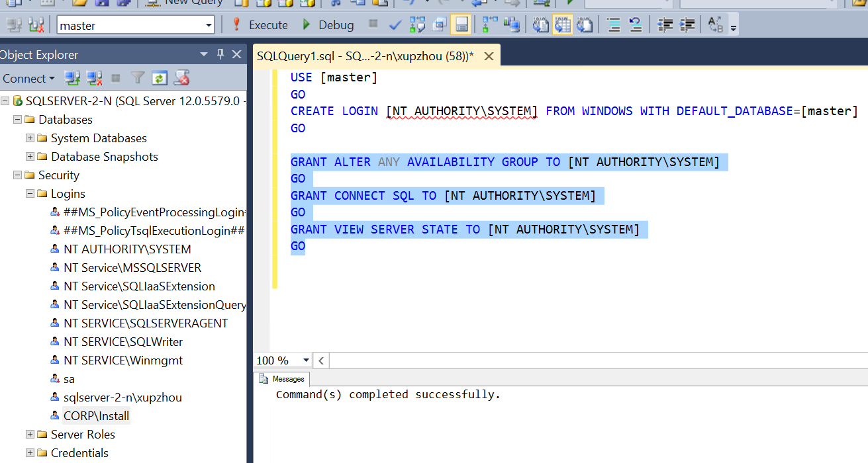Viewport: 868px width, 463px height.
Task: Click the Change Connection icon with red X
Action: pyautogui.click(x=35, y=25)
